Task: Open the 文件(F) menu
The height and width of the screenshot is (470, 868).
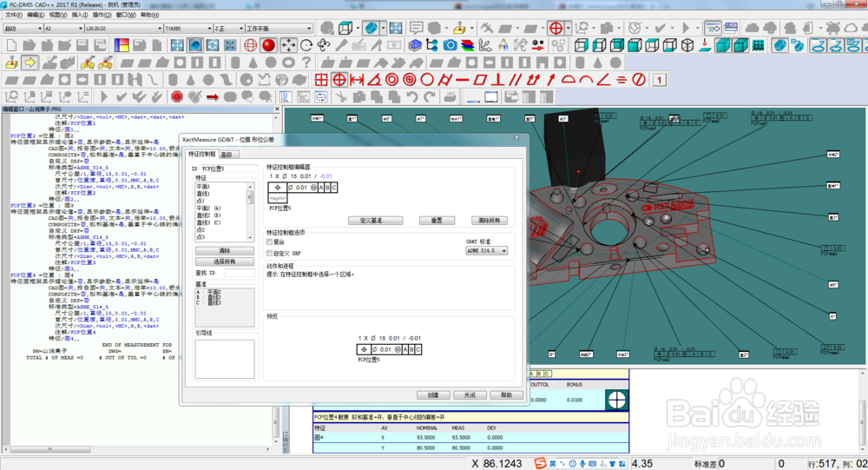Action: tap(13, 15)
